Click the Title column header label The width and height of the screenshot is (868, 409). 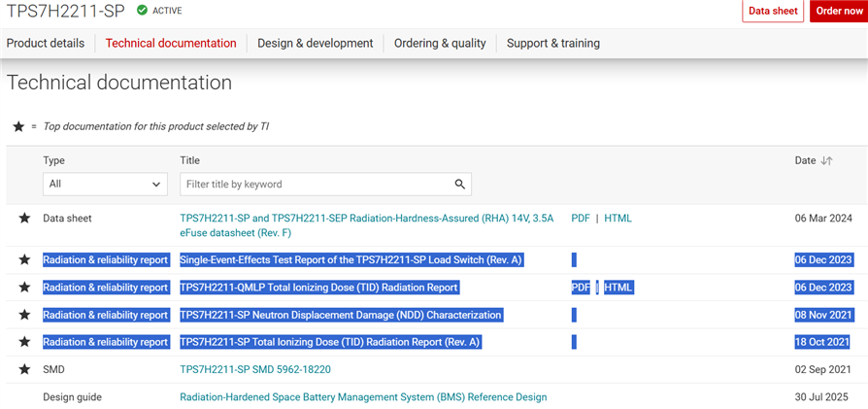click(190, 160)
